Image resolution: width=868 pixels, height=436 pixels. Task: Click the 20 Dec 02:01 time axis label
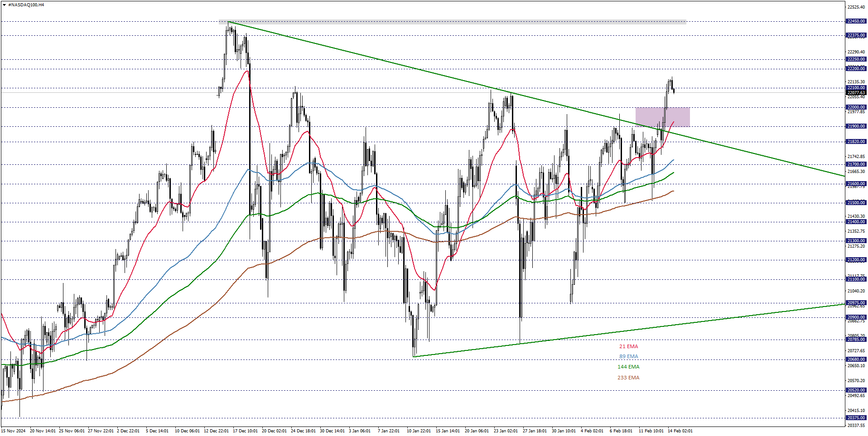click(x=274, y=431)
